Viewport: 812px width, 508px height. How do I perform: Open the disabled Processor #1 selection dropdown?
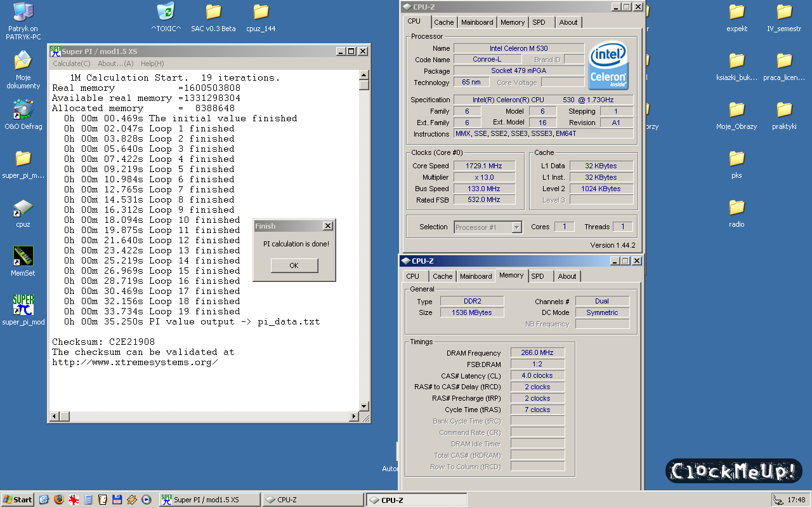488,227
